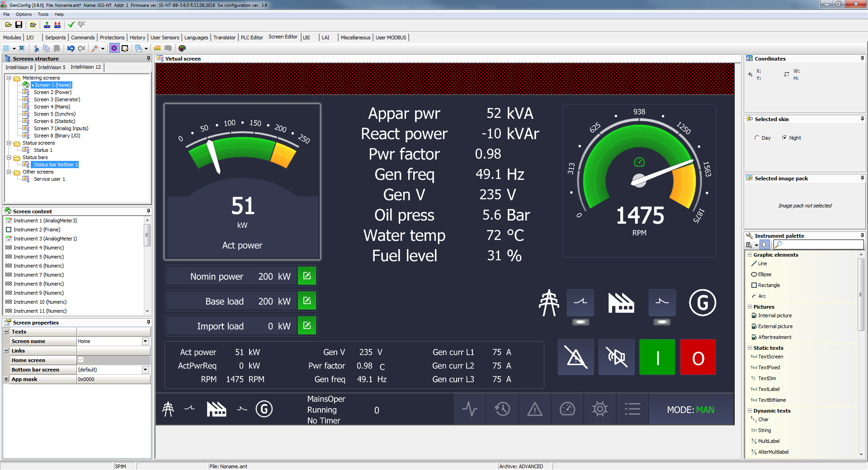This screenshot has width=868, height=470.
Task: Open the Bottom bar screen dropdown
Action: point(145,370)
